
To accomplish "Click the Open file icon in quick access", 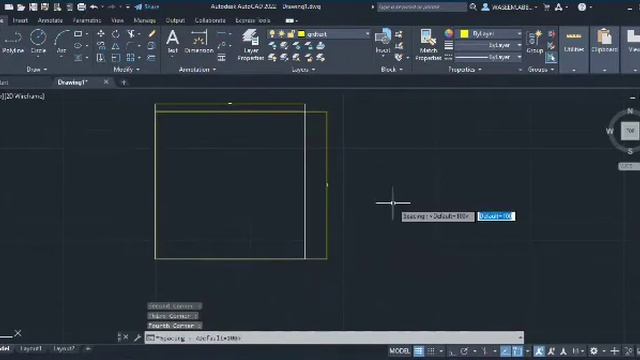I will point(21,7).
